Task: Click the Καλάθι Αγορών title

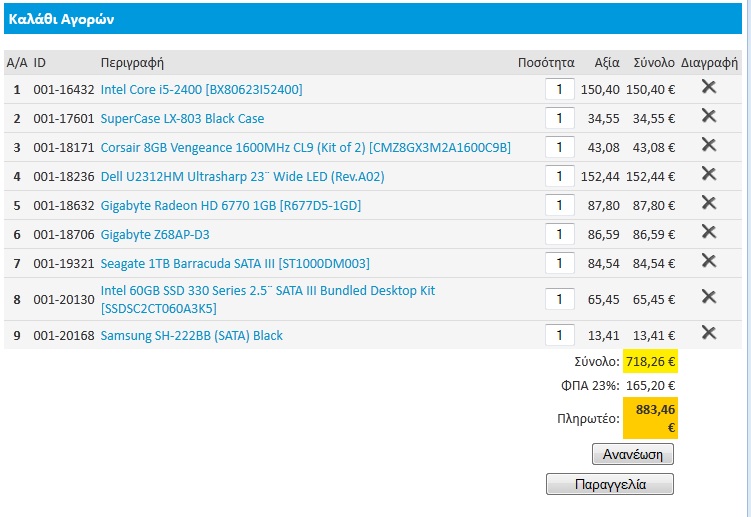Action: point(61,19)
